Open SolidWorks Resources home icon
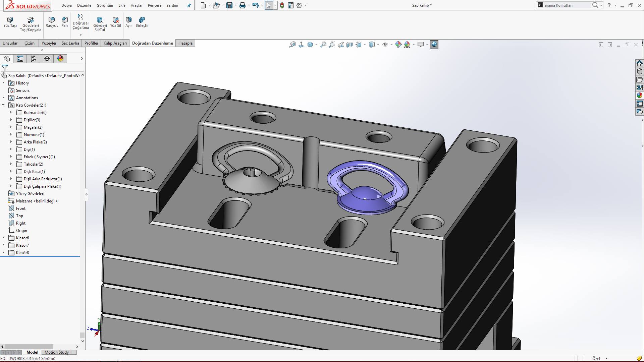Image resolution: width=644 pixels, height=362 pixels. pos(640,63)
